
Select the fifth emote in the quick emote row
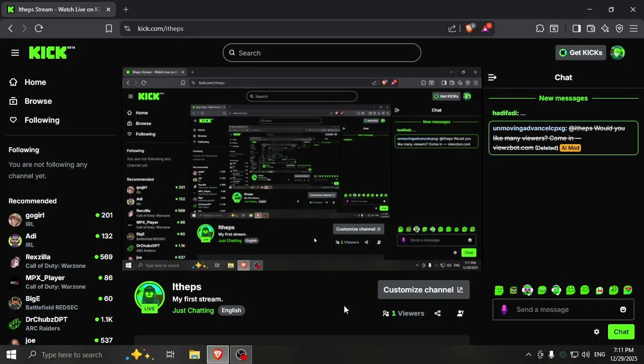point(556,290)
